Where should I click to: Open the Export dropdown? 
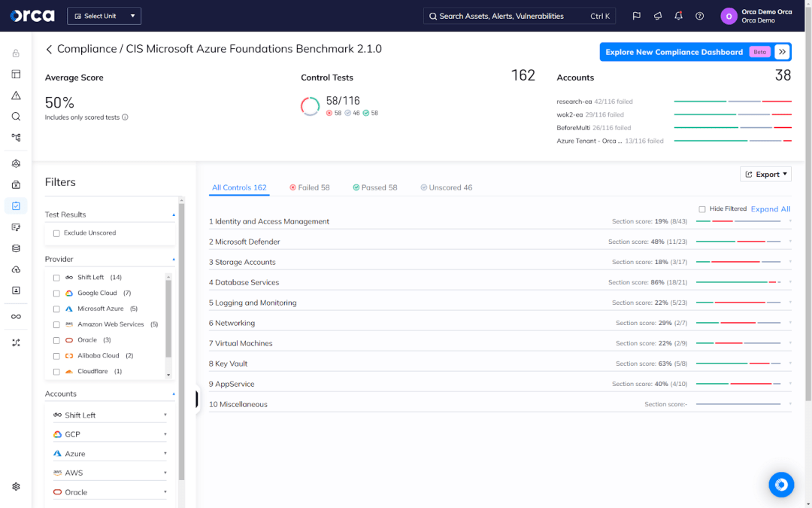coord(765,174)
